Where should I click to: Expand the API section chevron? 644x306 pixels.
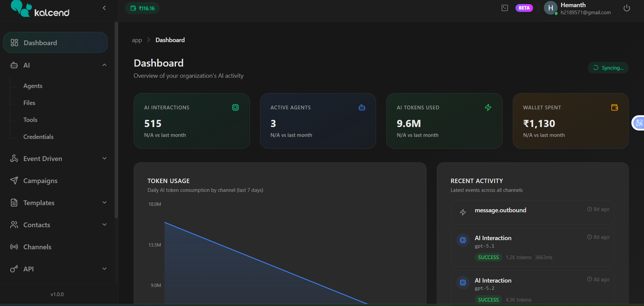tap(104, 269)
